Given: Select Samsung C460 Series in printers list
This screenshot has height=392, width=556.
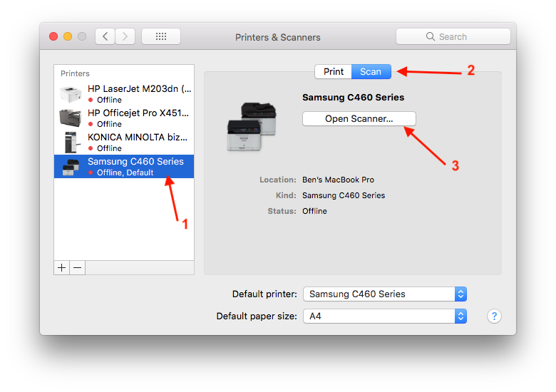Looking at the screenshot, I should 124,166.
